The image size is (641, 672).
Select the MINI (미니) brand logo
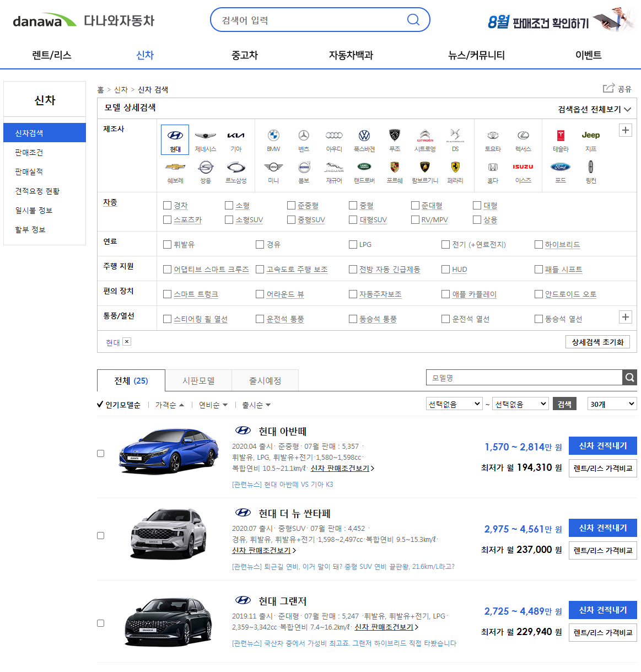pyautogui.click(x=273, y=171)
